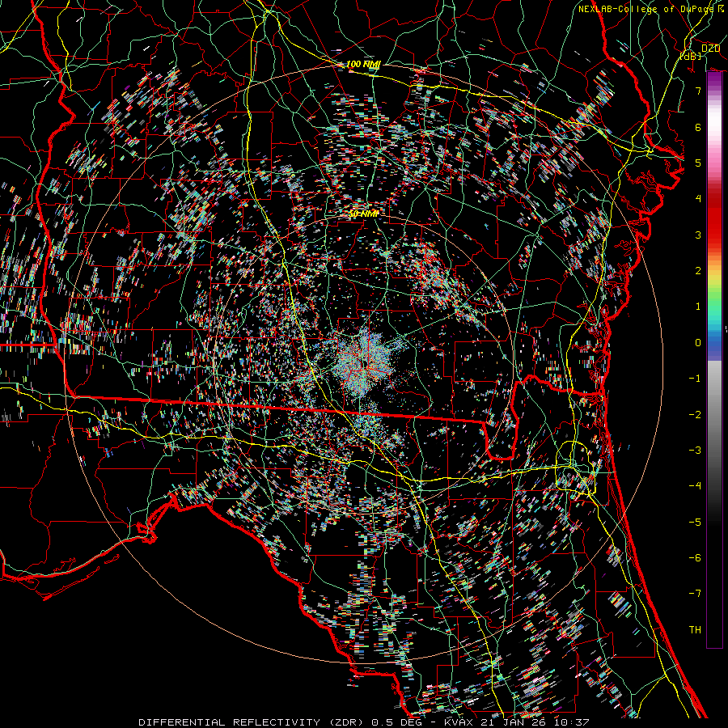The width and height of the screenshot is (728, 728).
Task: Click the 2 value on the color scale
Action: 698,271
